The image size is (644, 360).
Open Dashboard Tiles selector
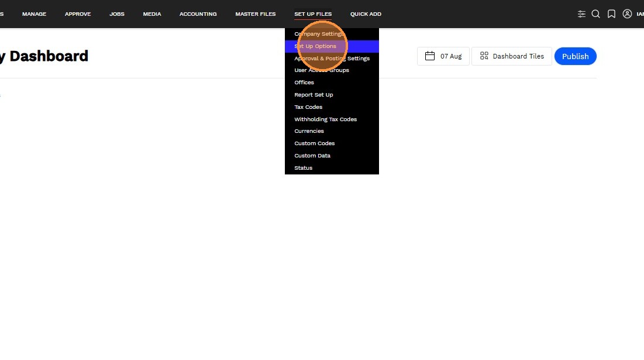pyautogui.click(x=512, y=56)
